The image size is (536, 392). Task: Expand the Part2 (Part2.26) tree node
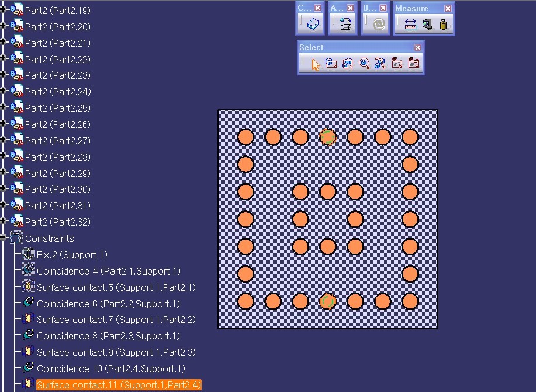pyautogui.click(x=3, y=123)
